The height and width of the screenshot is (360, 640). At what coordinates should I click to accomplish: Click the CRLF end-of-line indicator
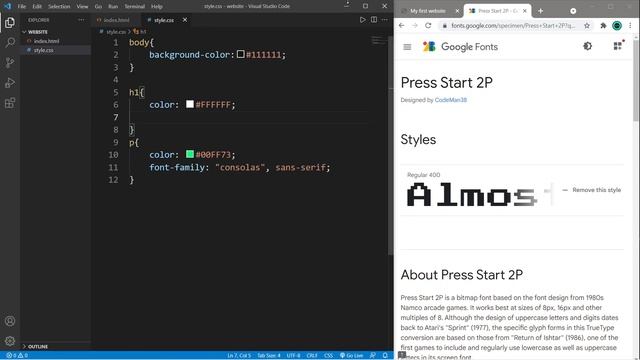tap(312, 356)
